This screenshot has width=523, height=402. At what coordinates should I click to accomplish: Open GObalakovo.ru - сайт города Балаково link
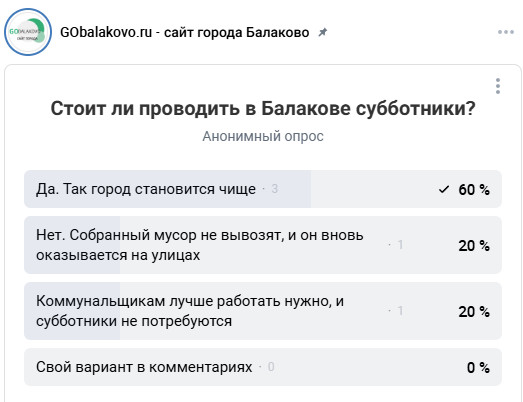point(184,32)
